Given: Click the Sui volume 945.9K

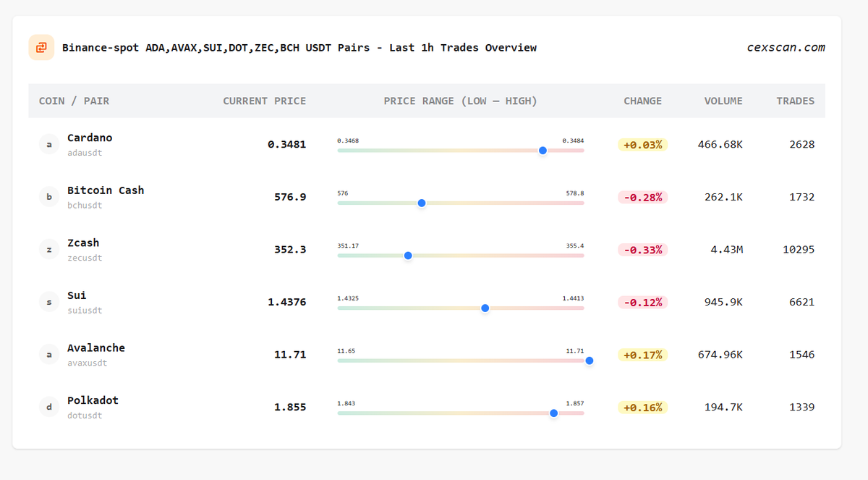Looking at the screenshot, I should point(723,302).
